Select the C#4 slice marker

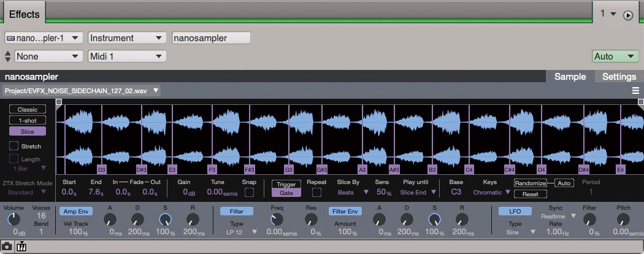point(509,169)
